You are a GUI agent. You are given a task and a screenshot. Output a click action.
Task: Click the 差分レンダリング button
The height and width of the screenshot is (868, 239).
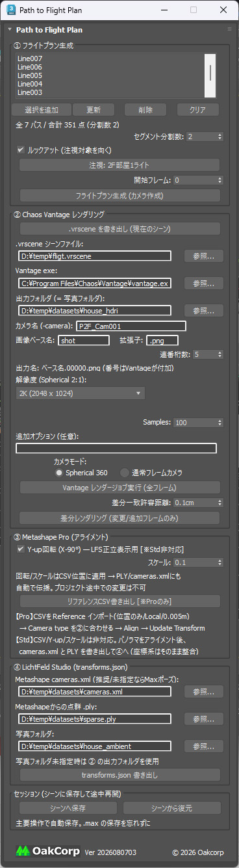[x=120, y=518]
